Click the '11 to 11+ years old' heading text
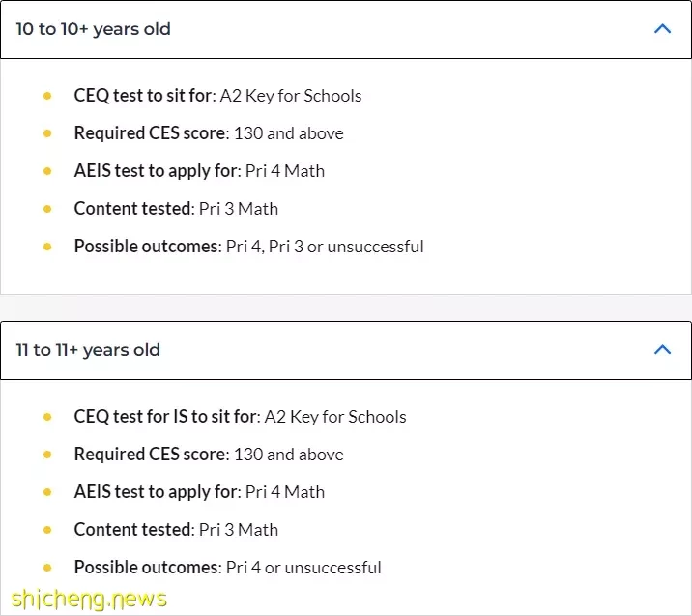692x616 pixels. [88, 350]
